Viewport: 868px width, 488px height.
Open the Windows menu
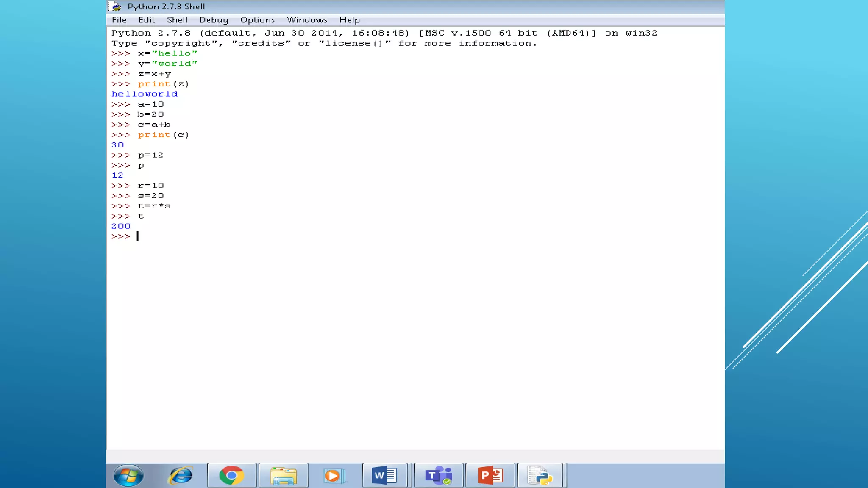(307, 20)
